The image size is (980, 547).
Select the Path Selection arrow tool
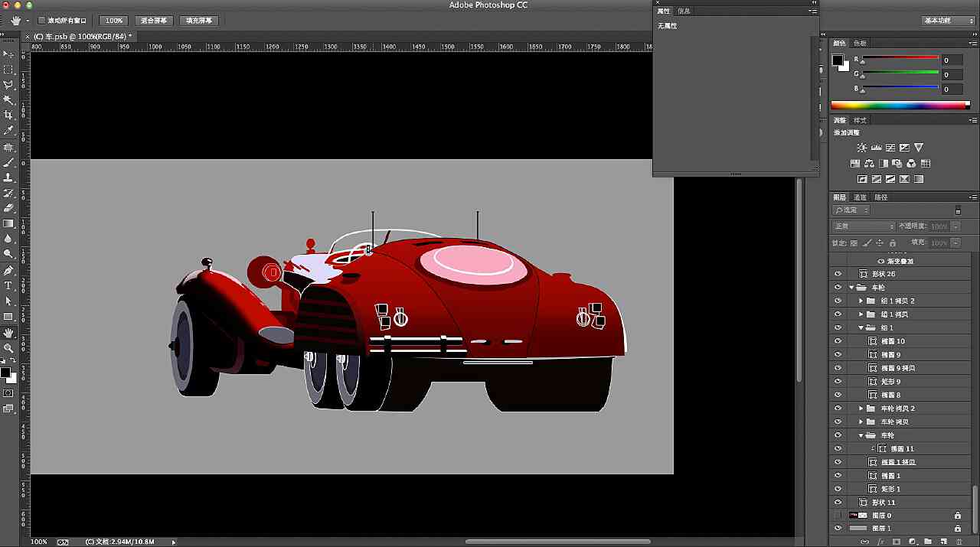coord(8,301)
